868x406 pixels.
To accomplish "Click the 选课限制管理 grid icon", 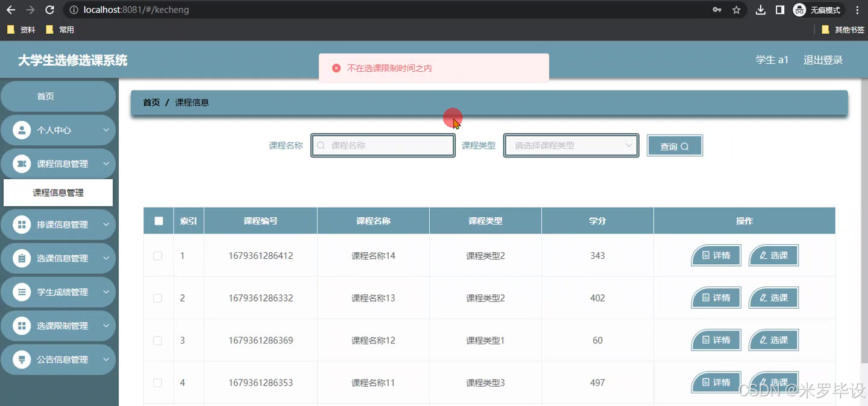I will (x=22, y=326).
